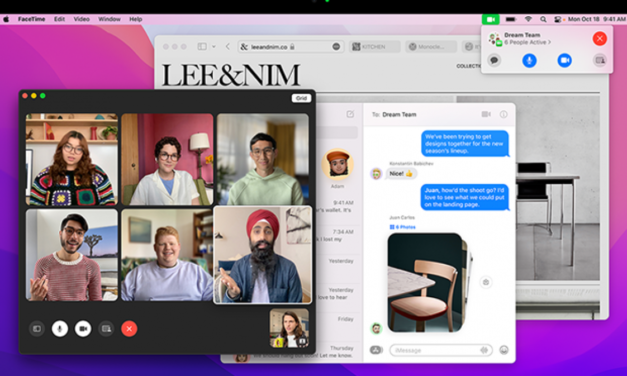Select woman in white shirt video tile
The height and width of the screenshot is (376, 627).
pyautogui.click(x=167, y=159)
